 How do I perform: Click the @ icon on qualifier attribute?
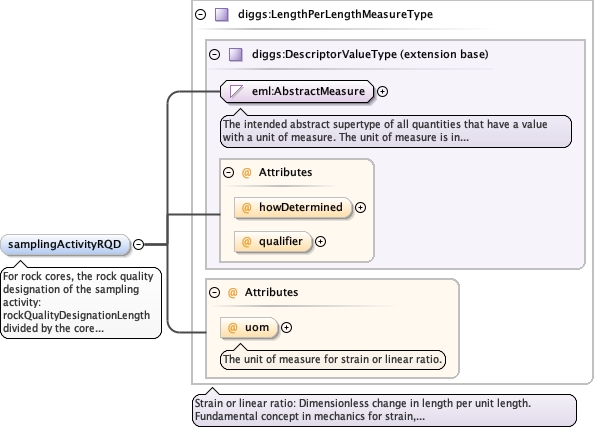[247, 242]
